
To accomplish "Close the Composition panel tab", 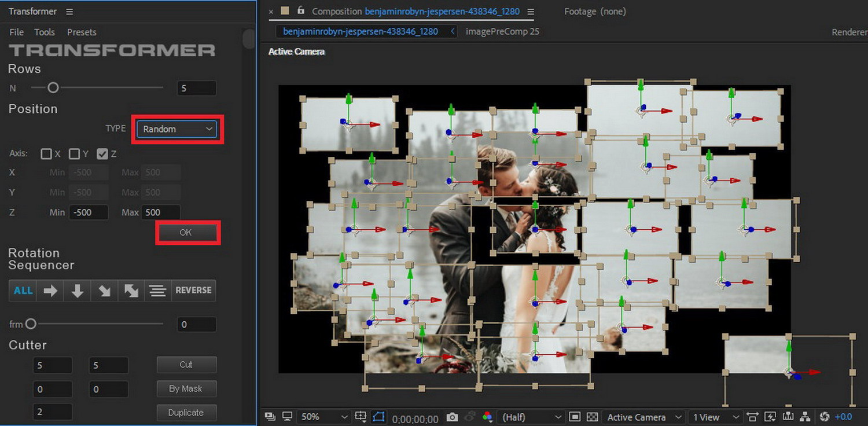I will [271, 12].
